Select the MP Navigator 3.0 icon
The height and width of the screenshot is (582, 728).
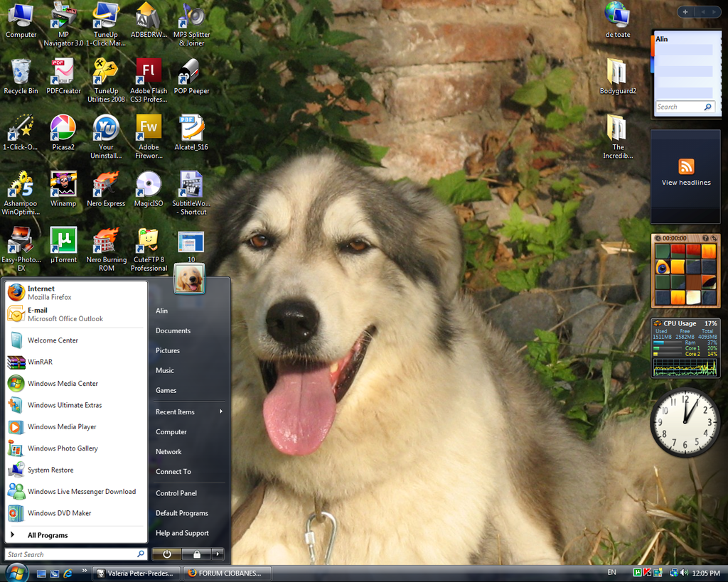tap(63, 25)
